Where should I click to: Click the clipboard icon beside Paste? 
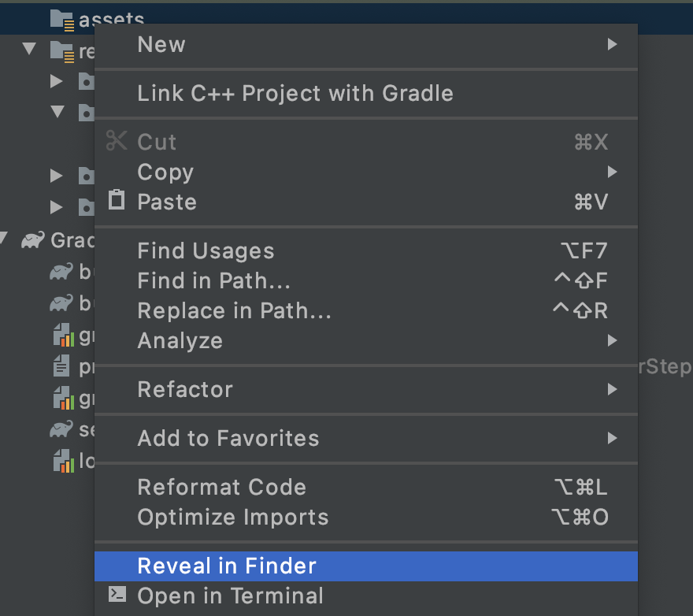point(117,200)
